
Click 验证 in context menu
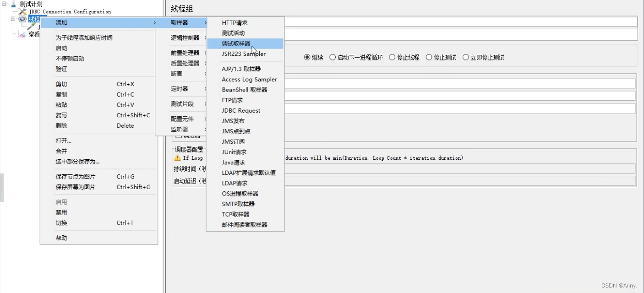99,69
